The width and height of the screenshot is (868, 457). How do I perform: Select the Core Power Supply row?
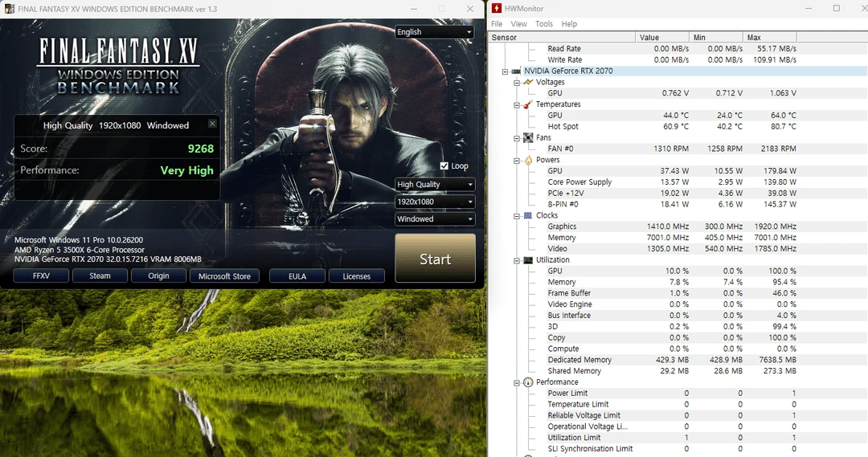coord(671,182)
